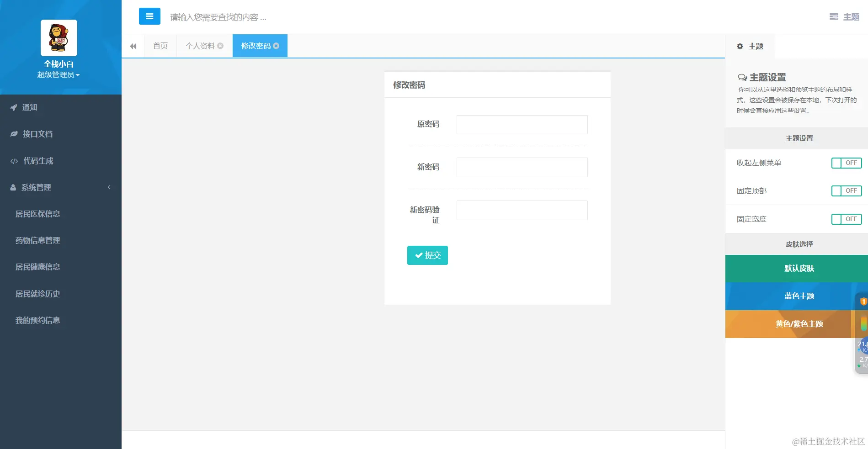Click the 通知 rocket icon
The height and width of the screenshot is (449, 868).
14,107
